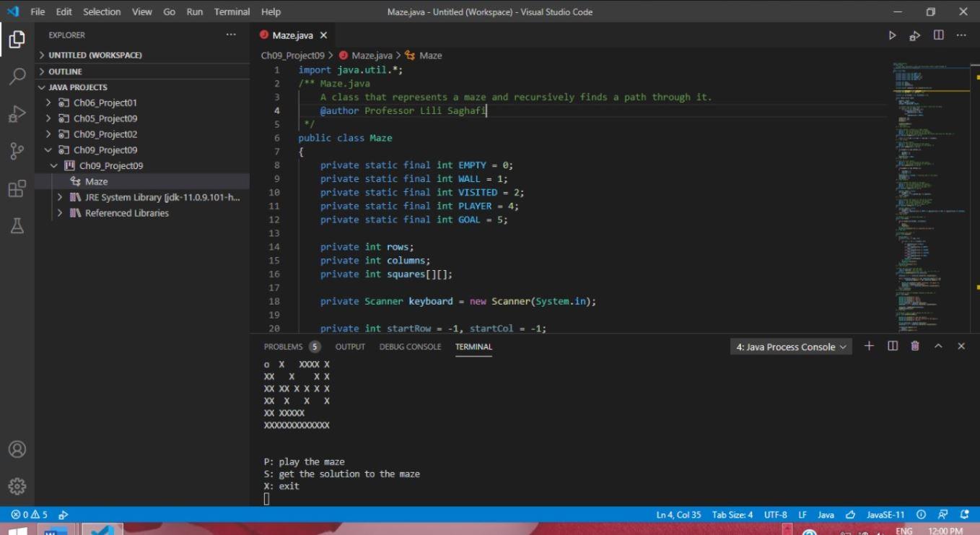This screenshot has width=980, height=535.
Task: Click the Run Java play button
Action: click(x=892, y=35)
